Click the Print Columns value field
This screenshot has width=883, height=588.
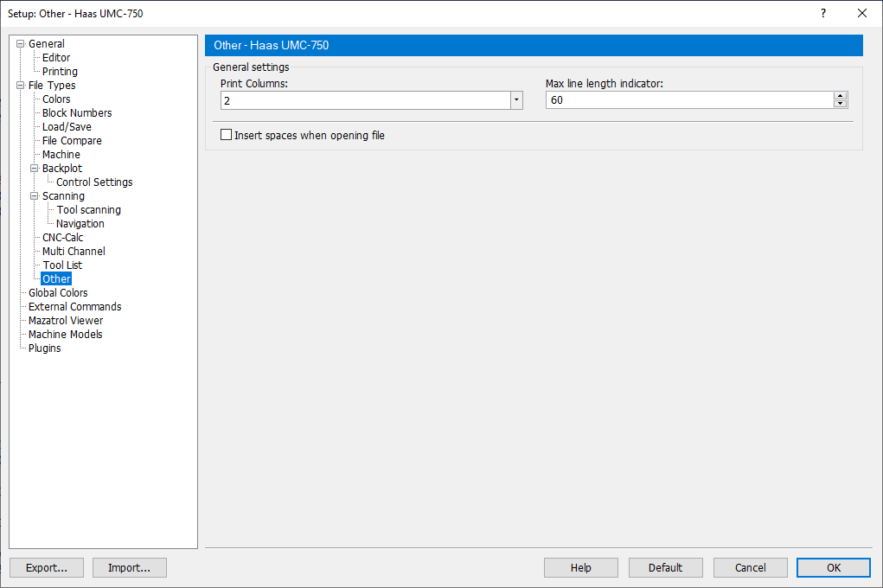[x=366, y=100]
